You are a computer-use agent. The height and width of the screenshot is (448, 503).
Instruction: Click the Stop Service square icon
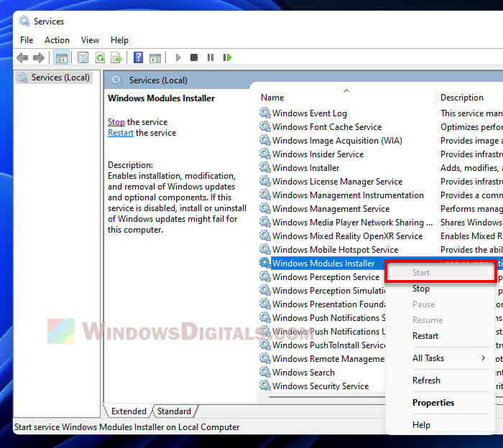click(194, 57)
